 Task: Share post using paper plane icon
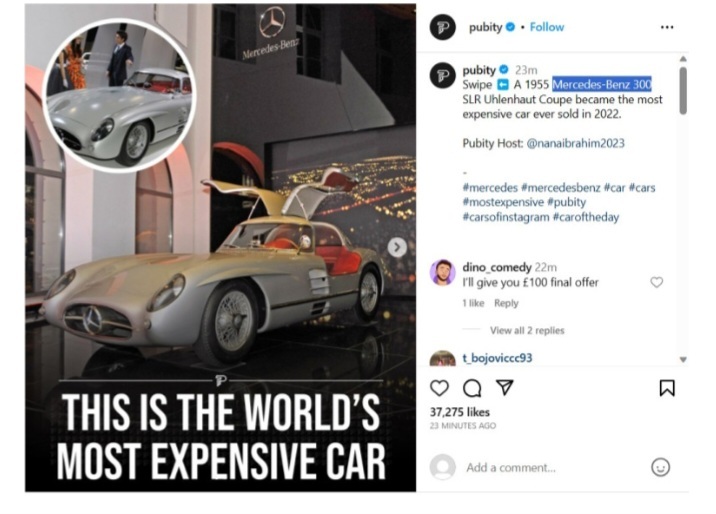[x=505, y=388]
